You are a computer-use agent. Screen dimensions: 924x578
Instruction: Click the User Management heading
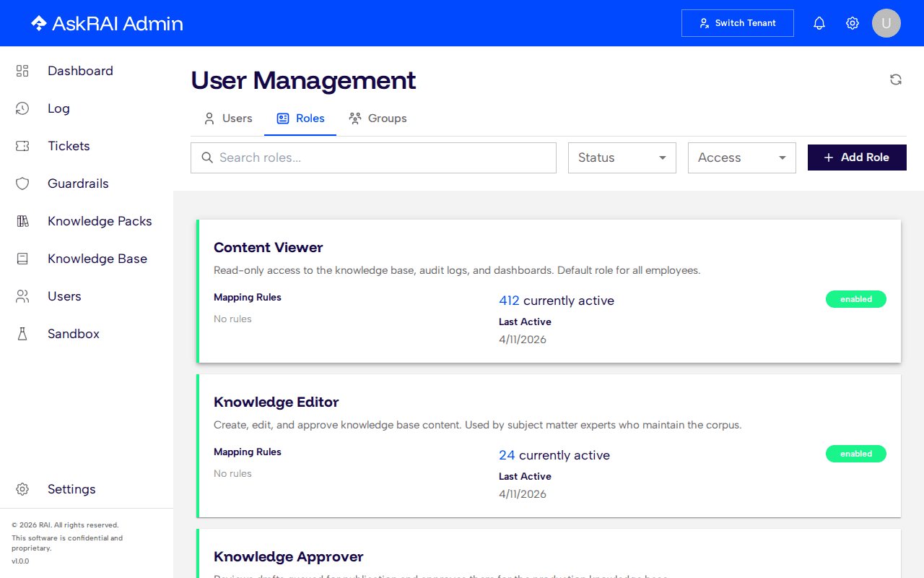[x=303, y=80]
